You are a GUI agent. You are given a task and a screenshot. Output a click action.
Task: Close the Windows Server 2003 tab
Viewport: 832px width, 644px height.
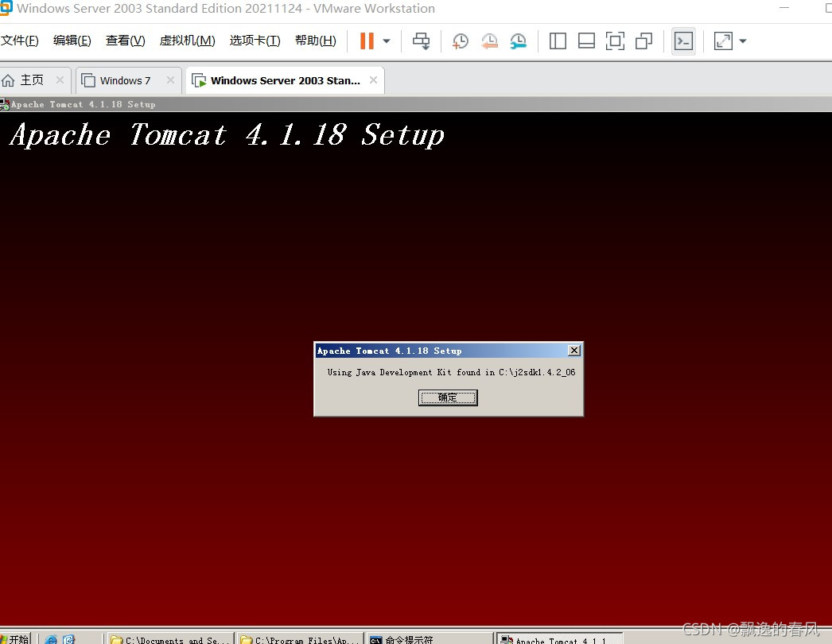click(374, 80)
